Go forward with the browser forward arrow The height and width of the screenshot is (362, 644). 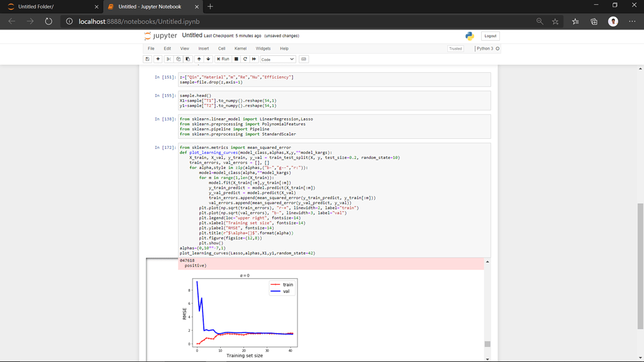[30, 21]
